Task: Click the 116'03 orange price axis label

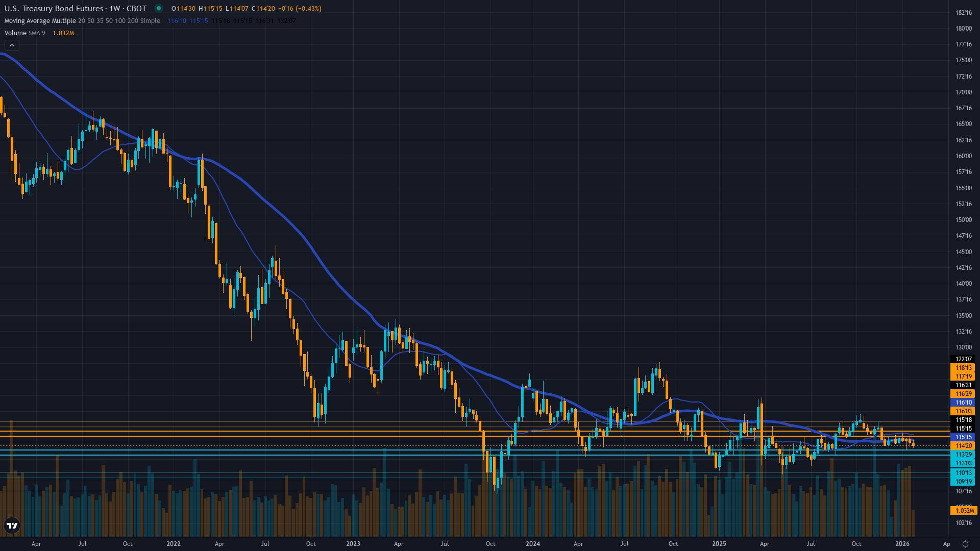Action: coord(962,411)
